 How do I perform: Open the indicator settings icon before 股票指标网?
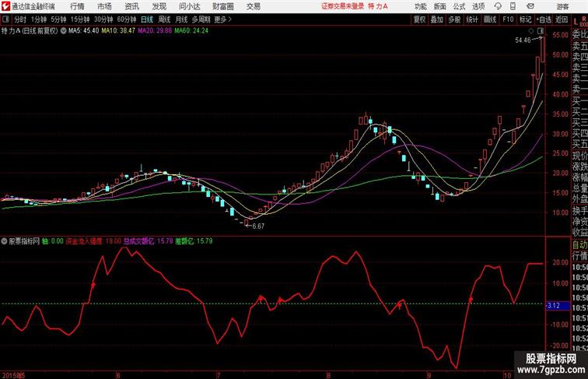click(4, 241)
